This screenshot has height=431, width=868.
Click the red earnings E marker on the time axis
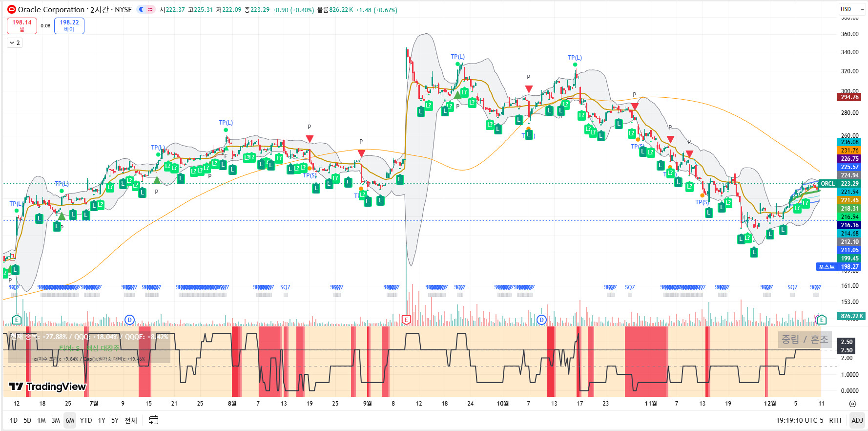[x=406, y=320]
